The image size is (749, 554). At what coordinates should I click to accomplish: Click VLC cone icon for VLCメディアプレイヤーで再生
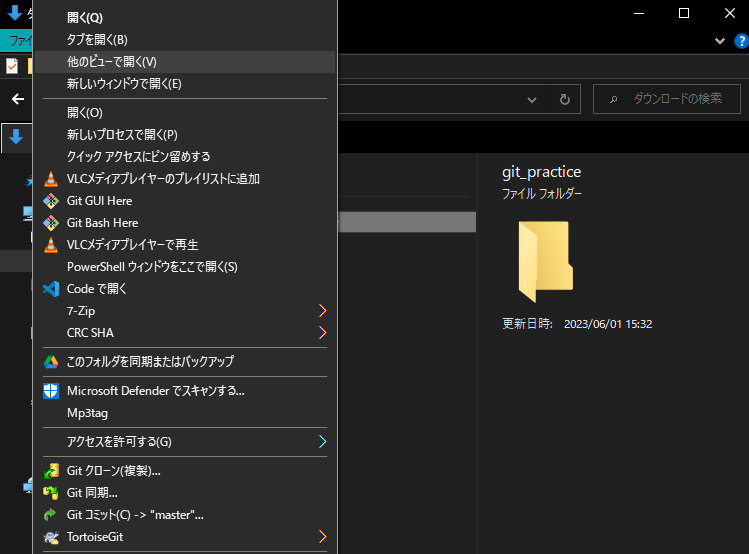(51, 245)
